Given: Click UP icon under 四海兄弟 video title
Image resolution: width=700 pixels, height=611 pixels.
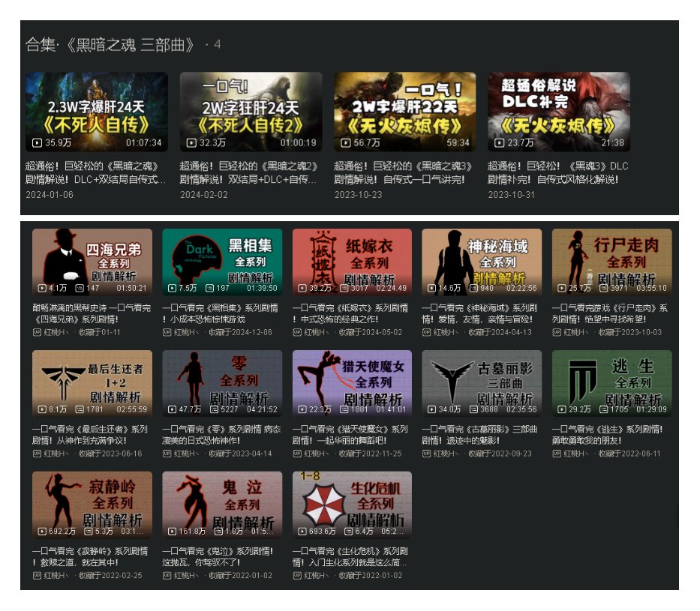Looking at the screenshot, I should click(x=37, y=332).
